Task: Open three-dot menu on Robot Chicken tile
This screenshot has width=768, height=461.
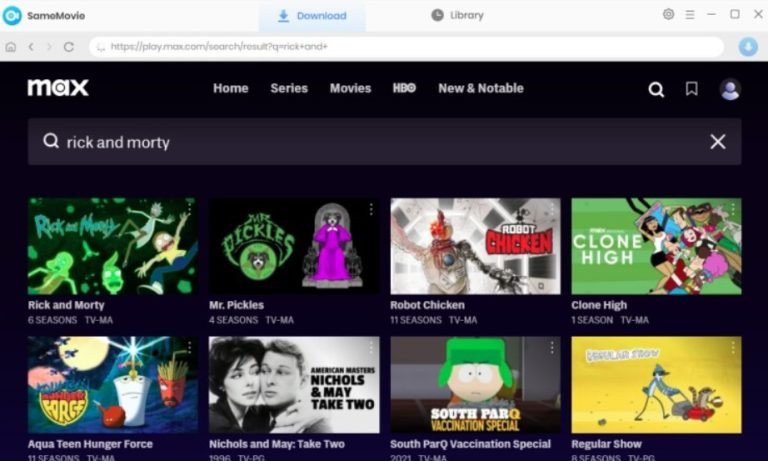Action: (551, 210)
